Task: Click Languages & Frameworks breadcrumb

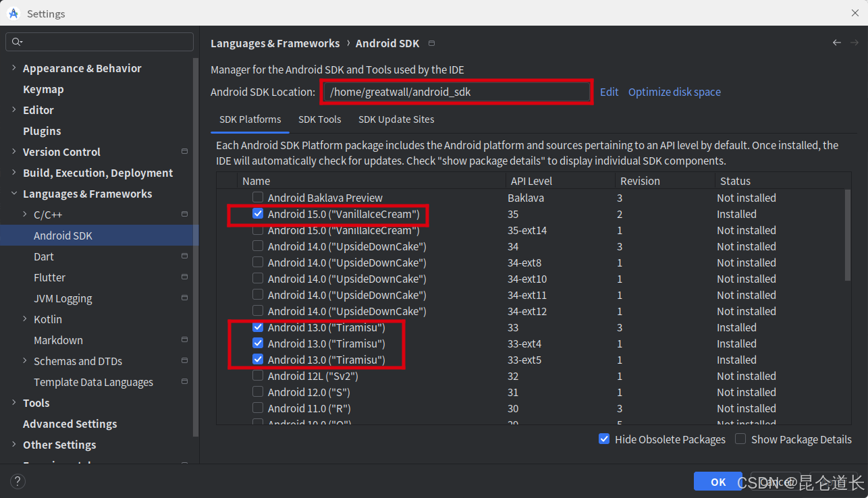Action: [275, 43]
